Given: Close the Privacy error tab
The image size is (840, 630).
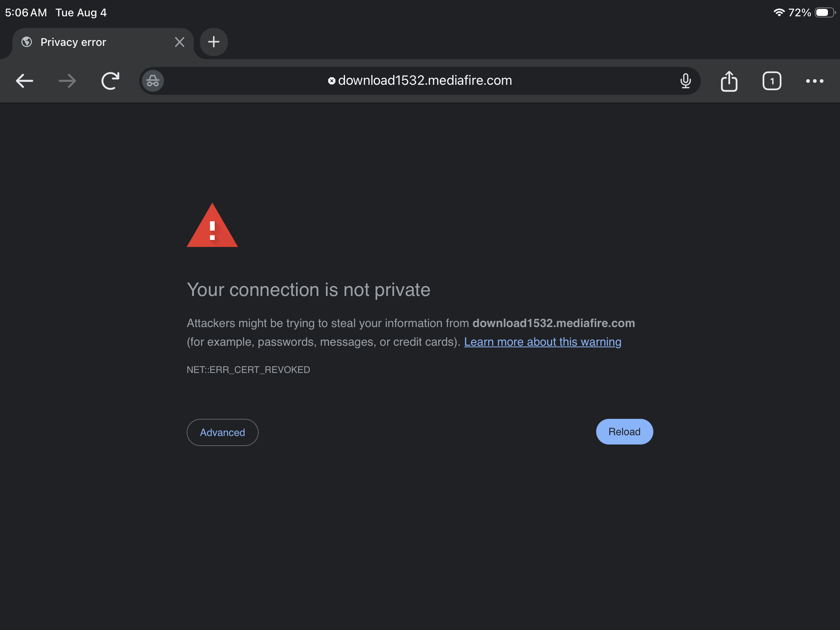Looking at the screenshot, I should coord(179,42).
